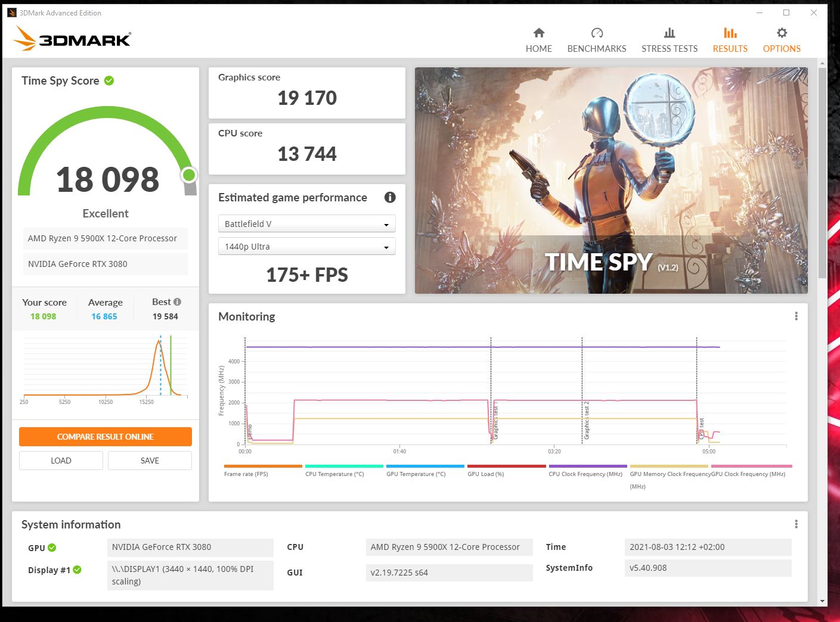Click the green check next to GPU label

point(52,548)
